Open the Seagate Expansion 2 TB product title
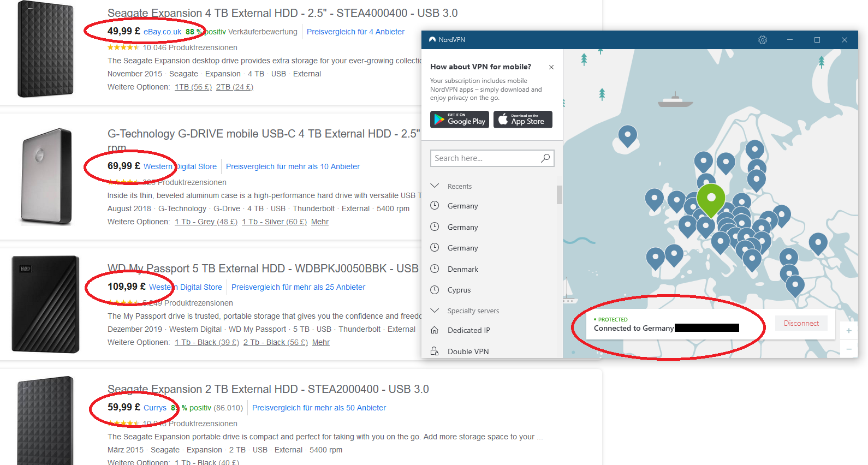 pyautogui.click(x=268, y=389)
